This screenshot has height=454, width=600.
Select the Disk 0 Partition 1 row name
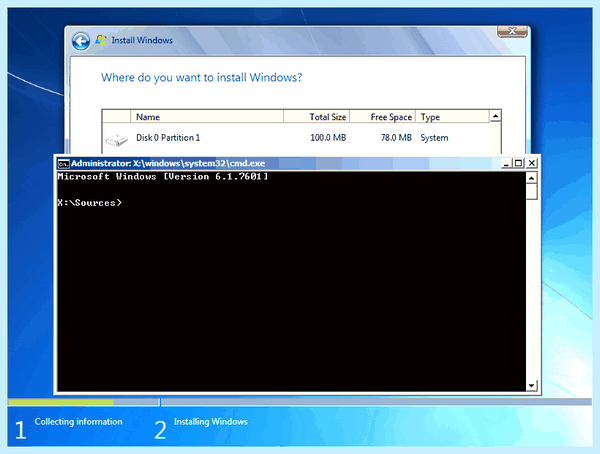click(168, 138)
